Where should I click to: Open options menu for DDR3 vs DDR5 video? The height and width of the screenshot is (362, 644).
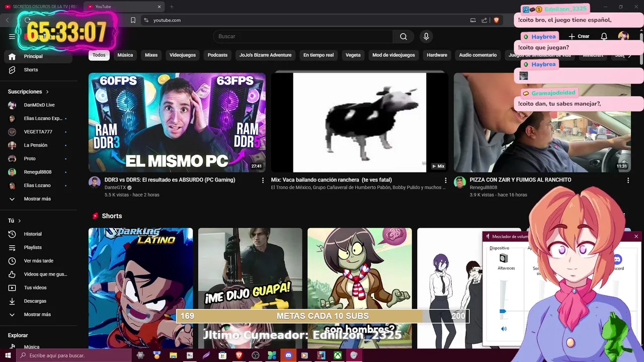[x=263, y=180]
